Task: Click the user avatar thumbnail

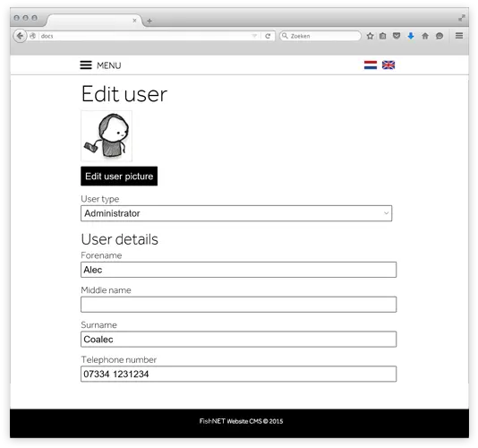Action: click(x=107, y=136)
